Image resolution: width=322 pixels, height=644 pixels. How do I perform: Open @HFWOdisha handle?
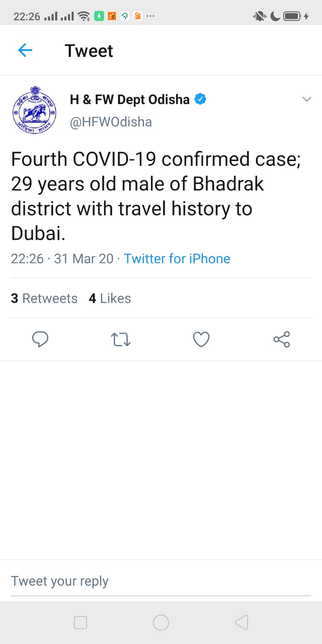click(x=111, y=122)
